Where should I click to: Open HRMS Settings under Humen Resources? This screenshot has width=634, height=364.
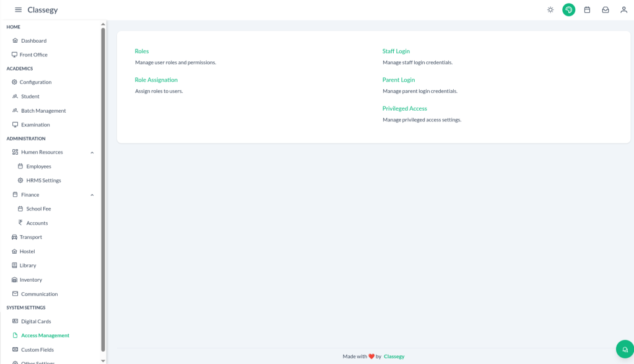pos(43,181)
